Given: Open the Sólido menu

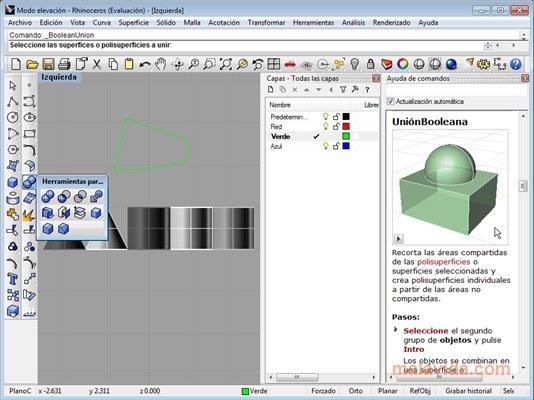Looking at the screenshot, I should [166, 23].
